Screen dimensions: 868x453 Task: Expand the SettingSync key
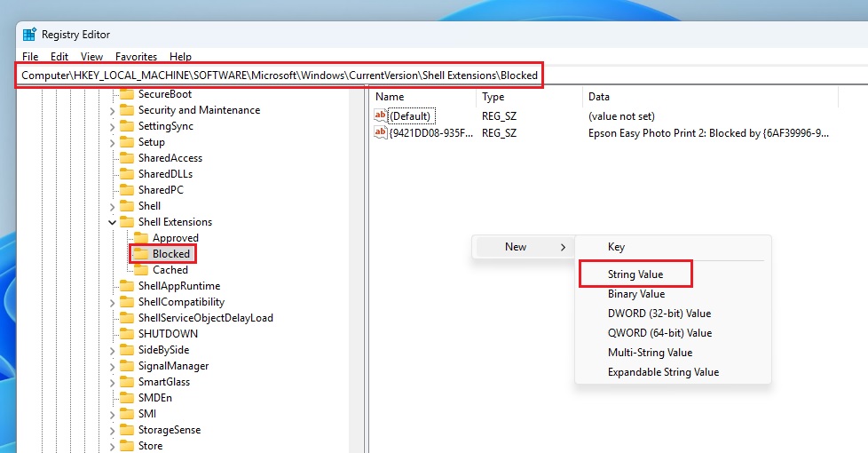[x=113, y=127]
